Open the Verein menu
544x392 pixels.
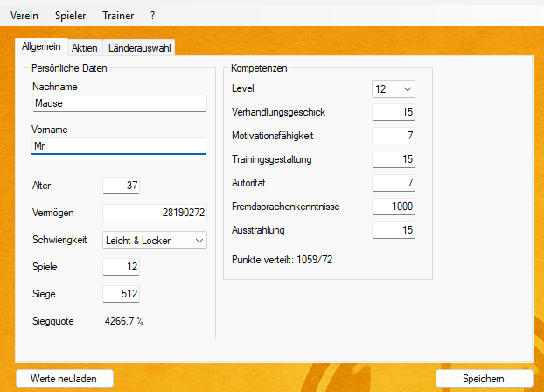click(24, 16)
